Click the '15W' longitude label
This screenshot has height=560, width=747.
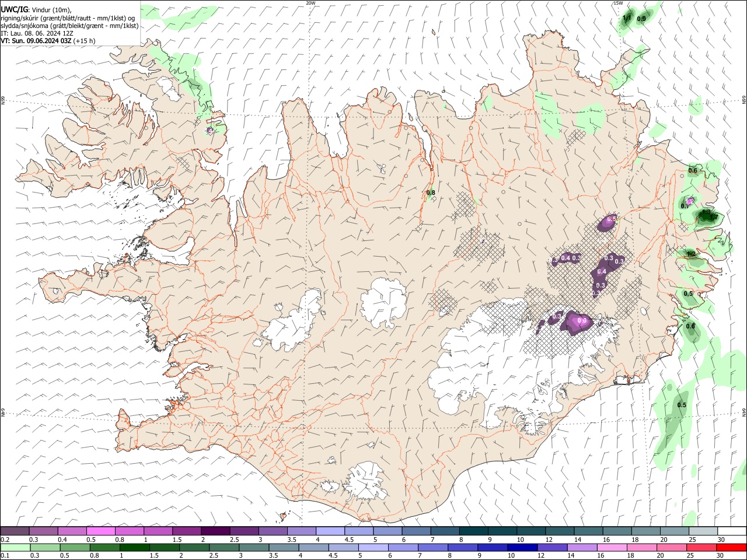click(618, 3)
